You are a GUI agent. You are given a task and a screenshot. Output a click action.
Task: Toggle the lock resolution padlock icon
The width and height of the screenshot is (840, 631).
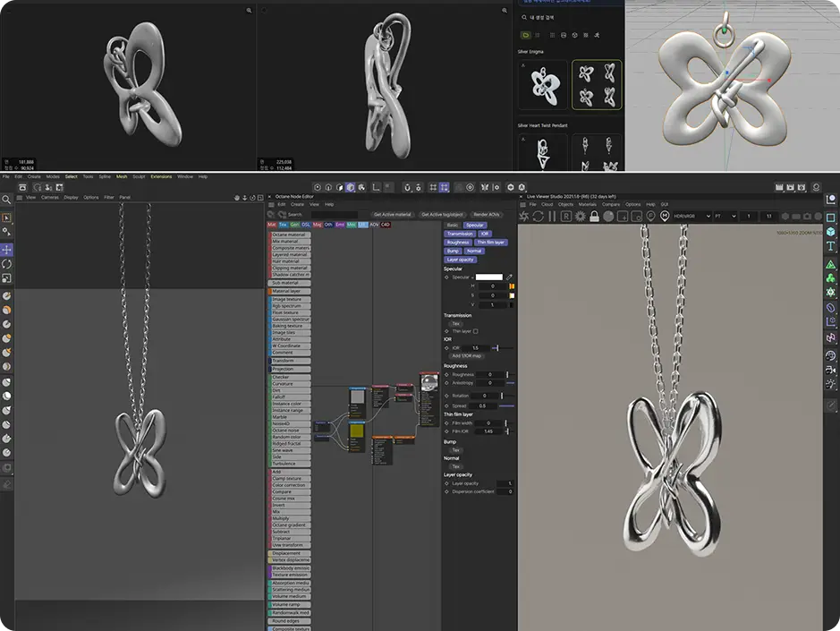pyautogui.click(x=594, y=216)
